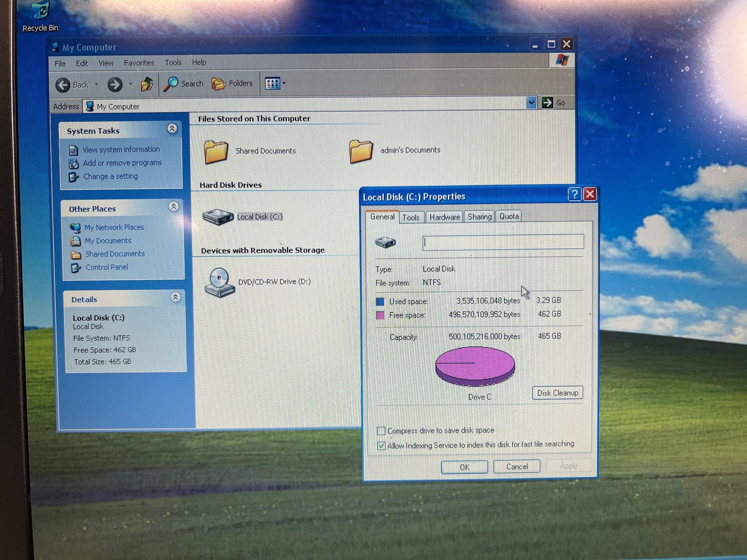Open the View system information link
The image size is (747, 560).
121,149
